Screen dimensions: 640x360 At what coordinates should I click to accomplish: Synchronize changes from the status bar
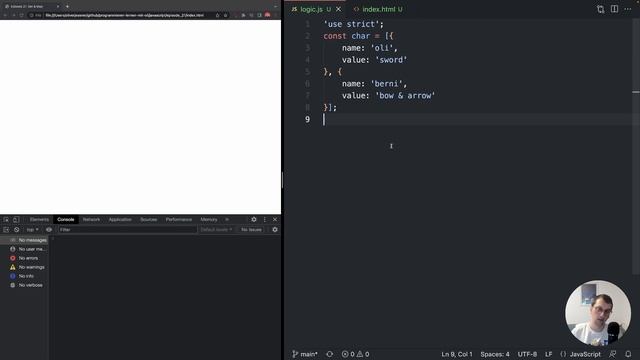point(329,354)
